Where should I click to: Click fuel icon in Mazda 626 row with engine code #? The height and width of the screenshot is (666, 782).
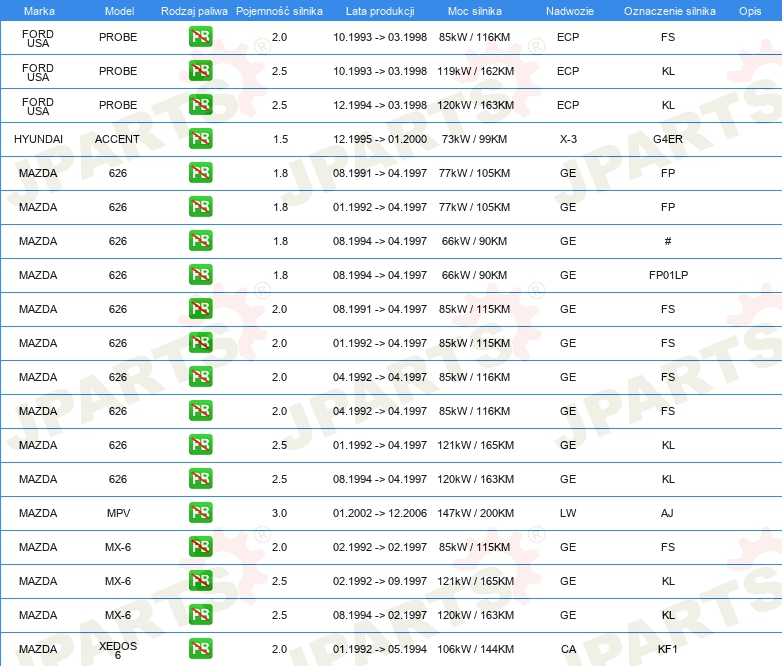pos(200,240)
